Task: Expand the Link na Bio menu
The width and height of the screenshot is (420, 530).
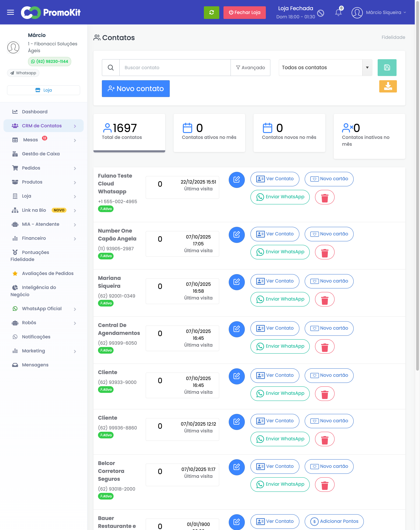Action: (43, 210)
